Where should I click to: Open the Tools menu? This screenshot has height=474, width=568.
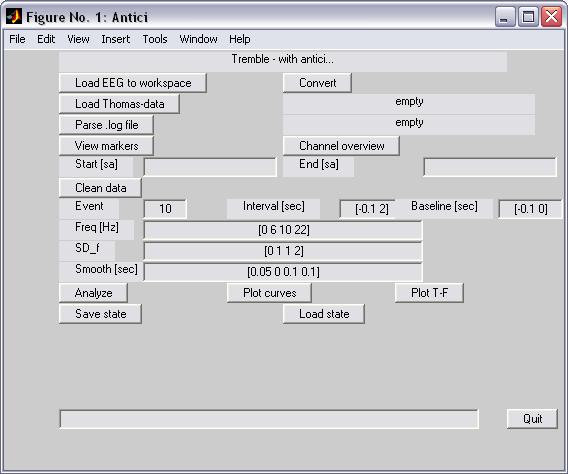point(155,39)
